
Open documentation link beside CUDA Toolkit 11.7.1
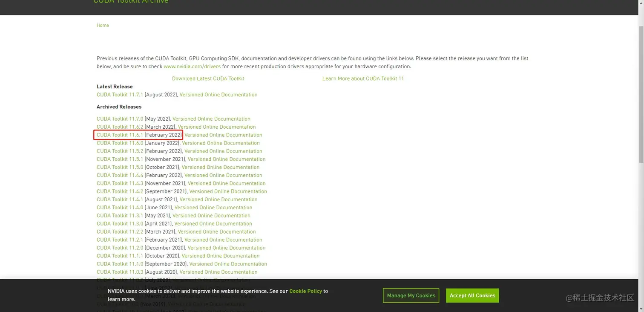coord(218,95)
